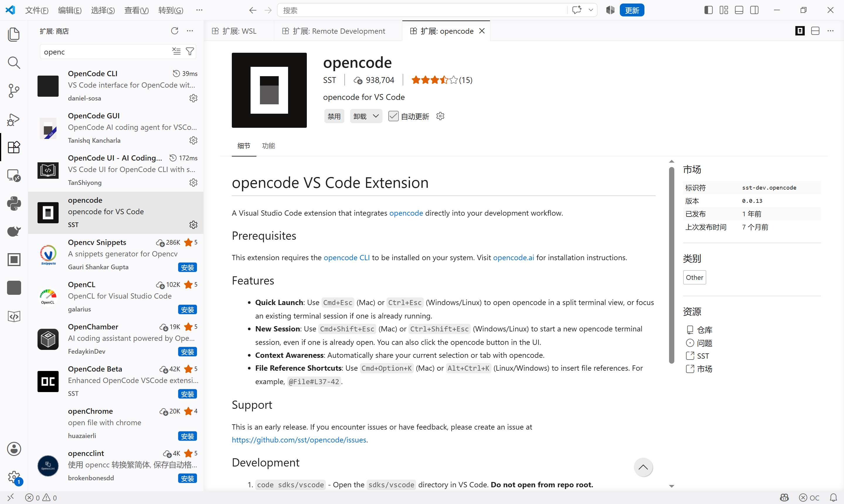
Task: Open the opencode icon in editor toolbar
Action: tap(800, 31)
